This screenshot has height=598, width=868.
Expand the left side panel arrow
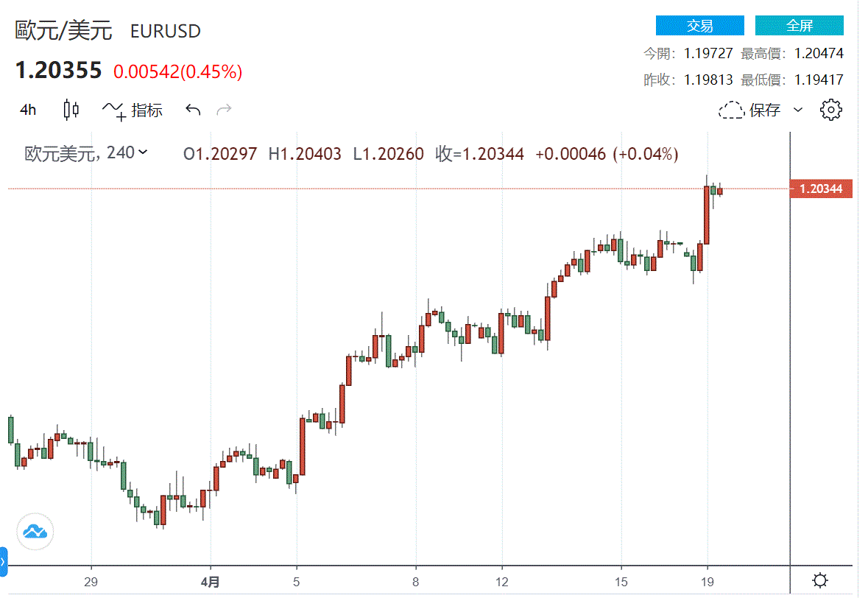4,561
